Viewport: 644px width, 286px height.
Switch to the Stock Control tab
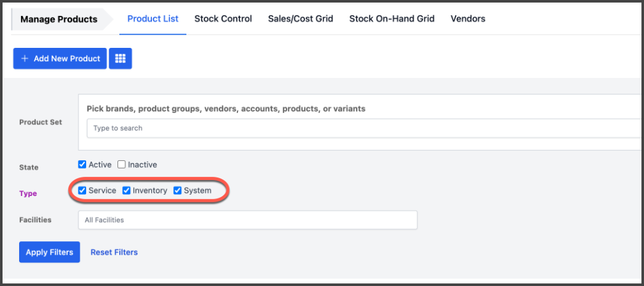click(x=223, y=19)
